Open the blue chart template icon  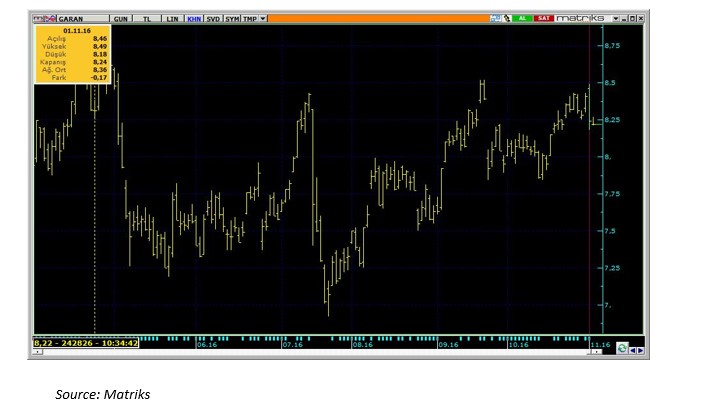tap(495, 18)
